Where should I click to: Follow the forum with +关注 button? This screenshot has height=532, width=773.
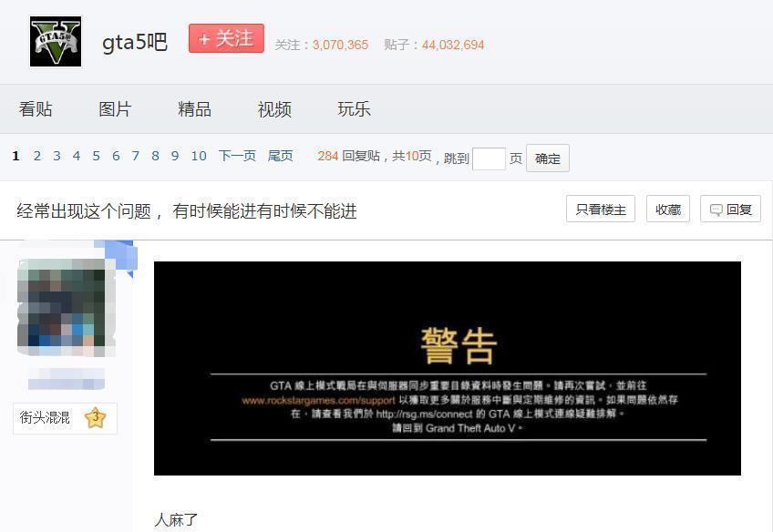(x=226, y=38)
